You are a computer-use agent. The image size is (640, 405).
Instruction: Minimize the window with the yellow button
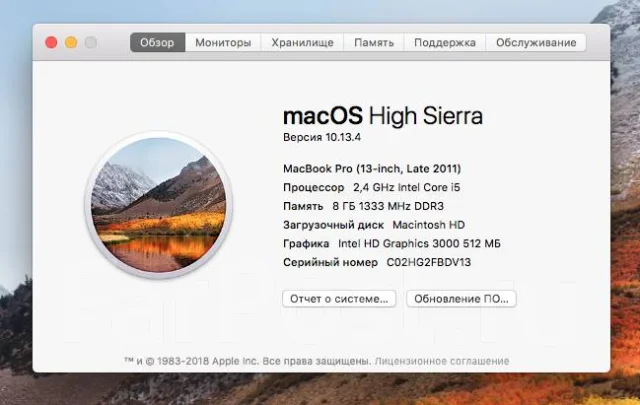click(71, 42)
